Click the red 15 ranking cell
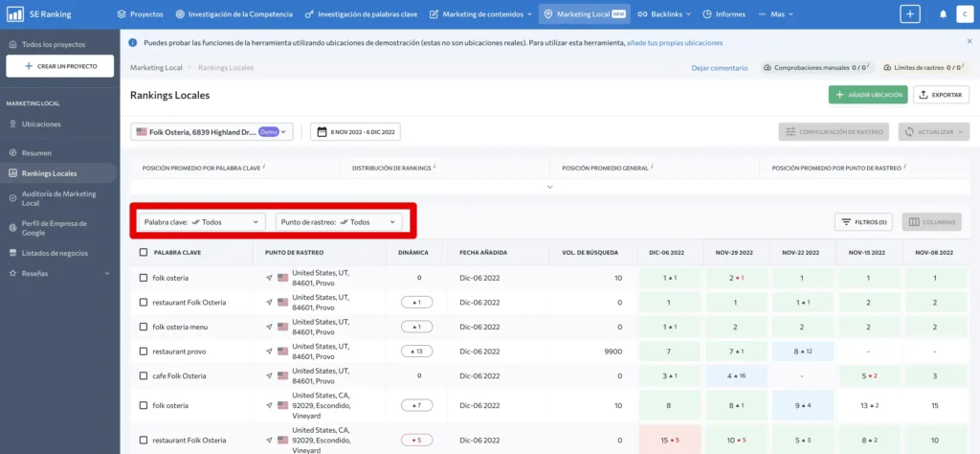 point(669,441)
